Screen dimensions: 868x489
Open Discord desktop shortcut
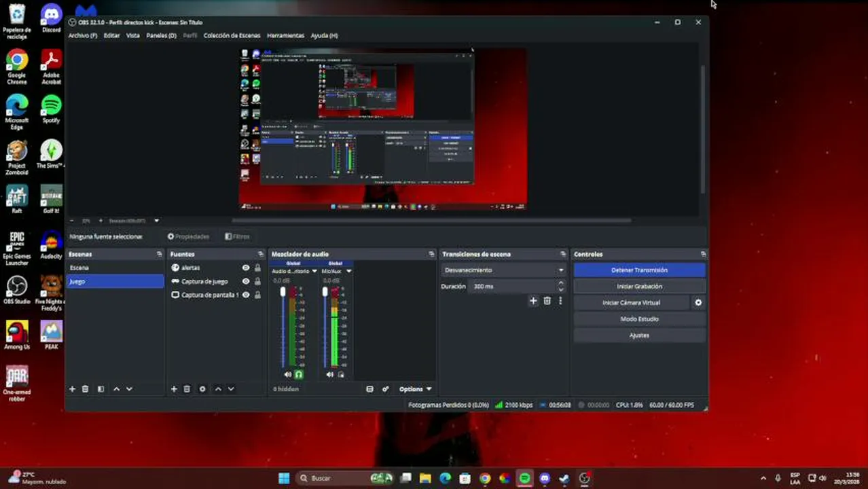(51, 19)
